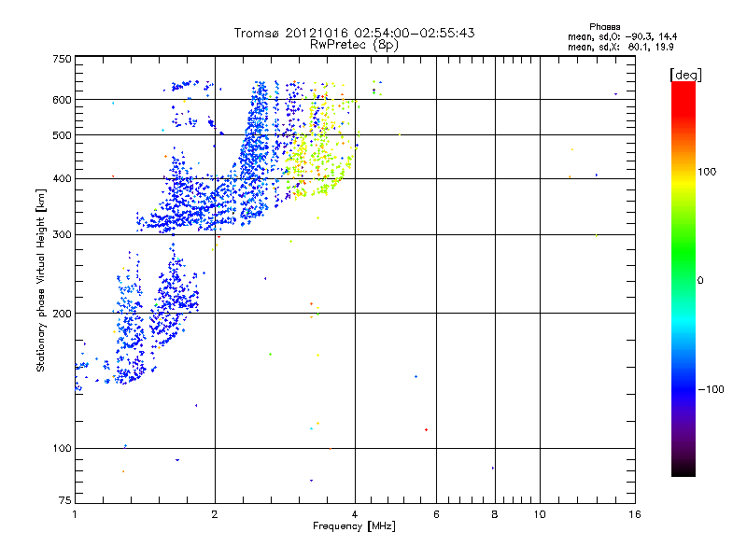747x560 pixels.
Task: Click the colorbar tick label '-100'
Action: click(712, 389)
